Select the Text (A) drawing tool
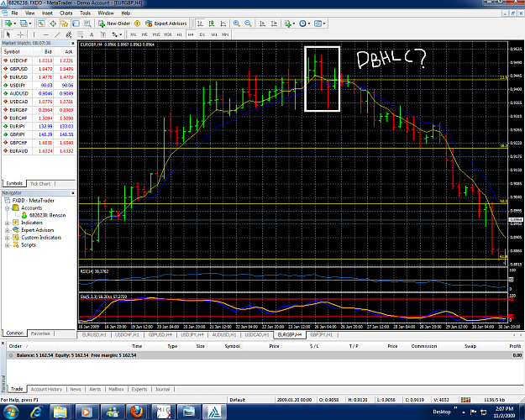Viewport: 525px width, 420px height. 92,34
